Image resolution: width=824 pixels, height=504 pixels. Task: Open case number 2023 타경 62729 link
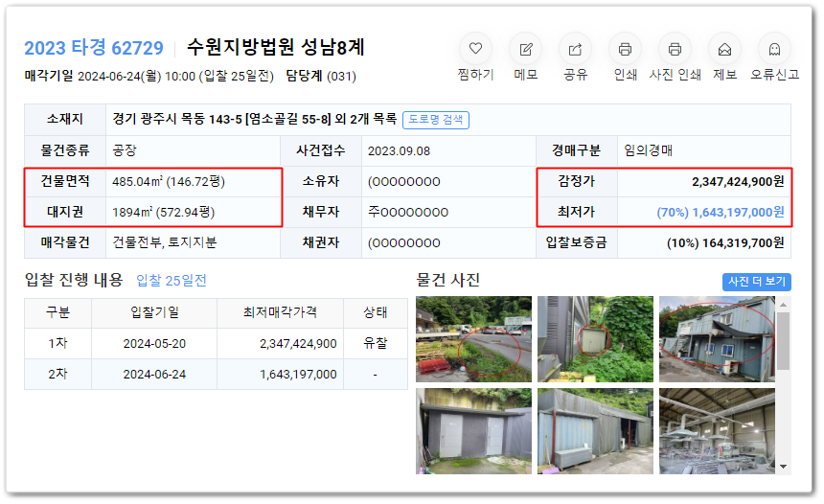[x=94, y=48]
